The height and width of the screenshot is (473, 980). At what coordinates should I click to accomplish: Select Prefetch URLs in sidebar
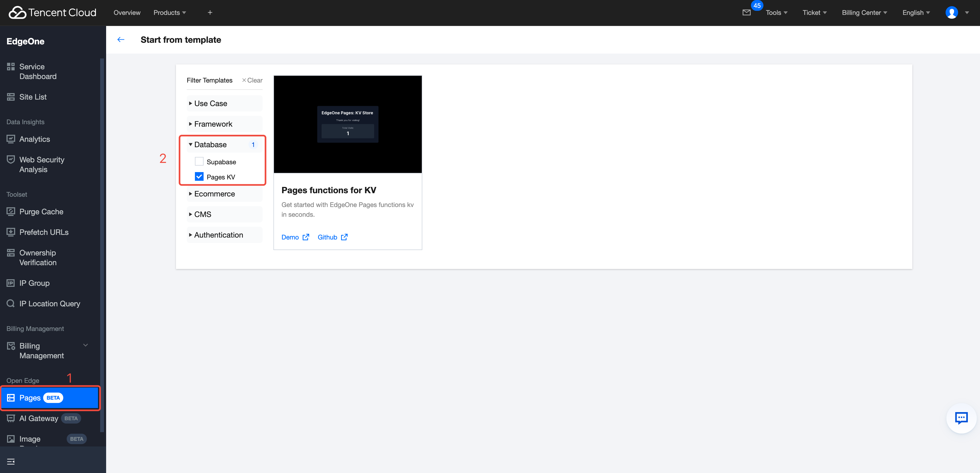point(44,232)
